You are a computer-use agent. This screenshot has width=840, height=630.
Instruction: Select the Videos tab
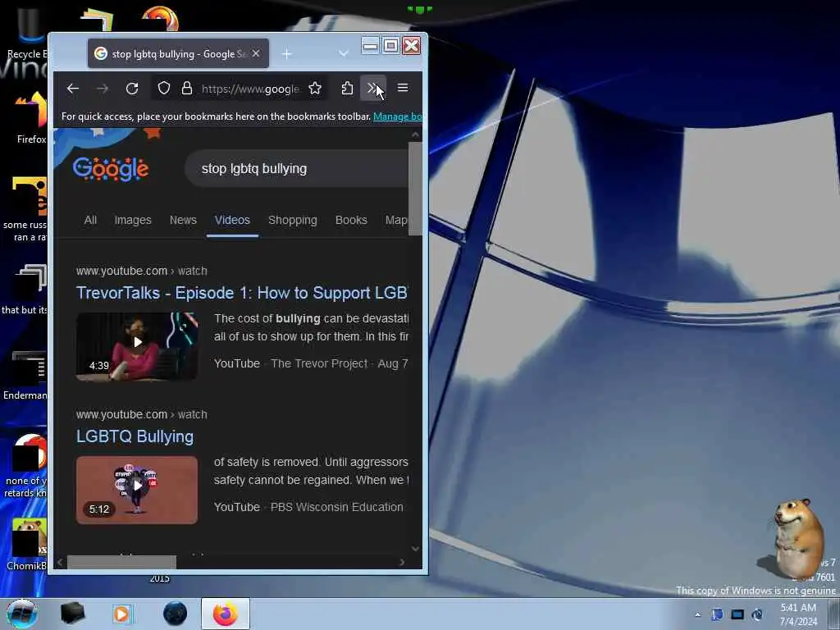232,220
